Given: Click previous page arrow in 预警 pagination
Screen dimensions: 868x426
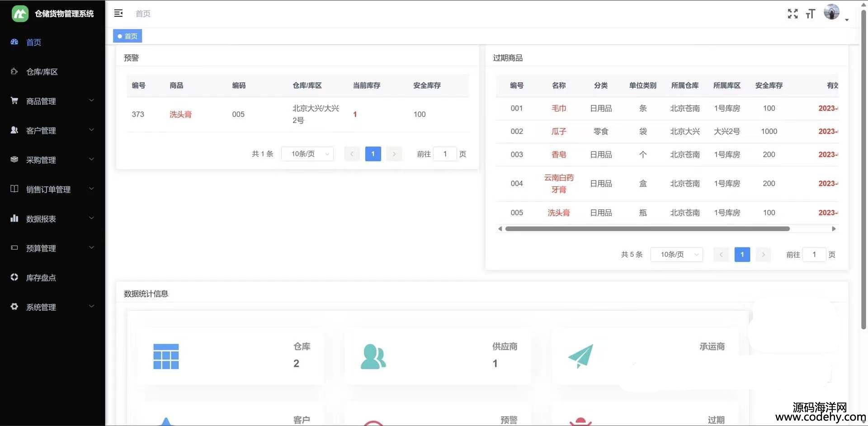Looking at the screenshot, I should pos(352,154).
